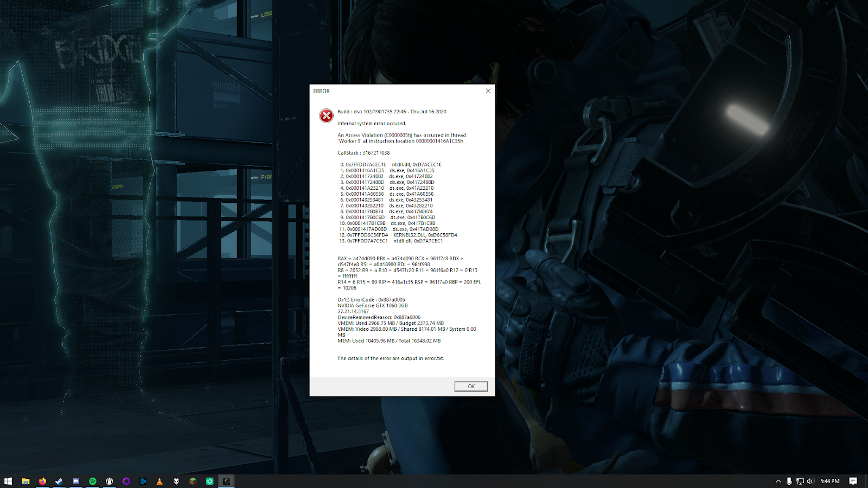Click 'MEM: Used 10405.96 MB' line
The height and width of the screenshot is (488, 868).
click(389, 341)
